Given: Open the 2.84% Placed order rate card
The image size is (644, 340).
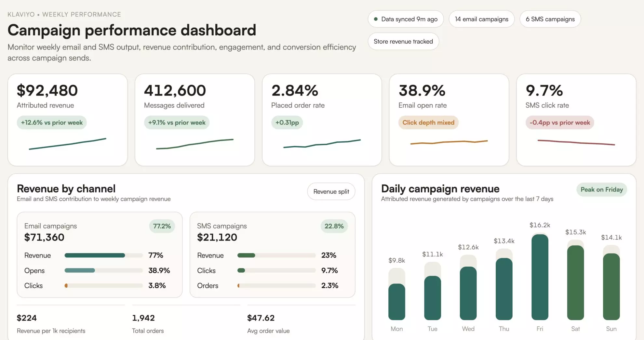Looking at the screenshot, I should (x=322, y=120).
